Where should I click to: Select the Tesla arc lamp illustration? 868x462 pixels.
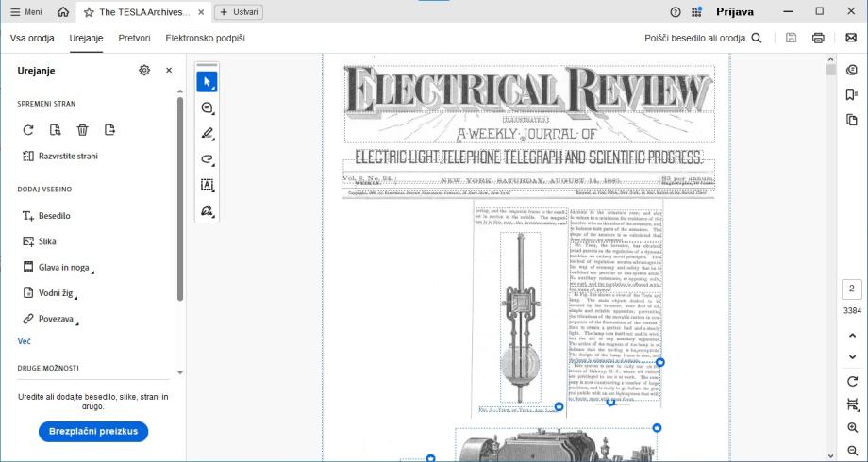click(x=521, y=317)
